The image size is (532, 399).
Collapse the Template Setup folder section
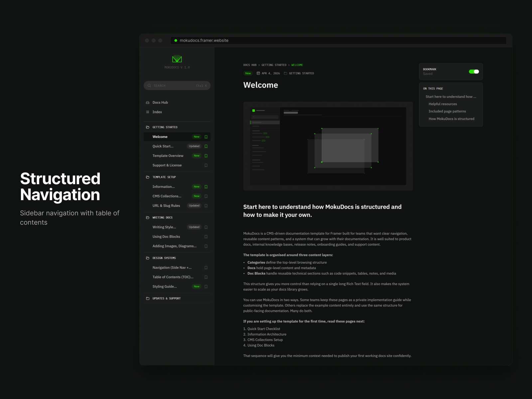[x=177, y=177]
